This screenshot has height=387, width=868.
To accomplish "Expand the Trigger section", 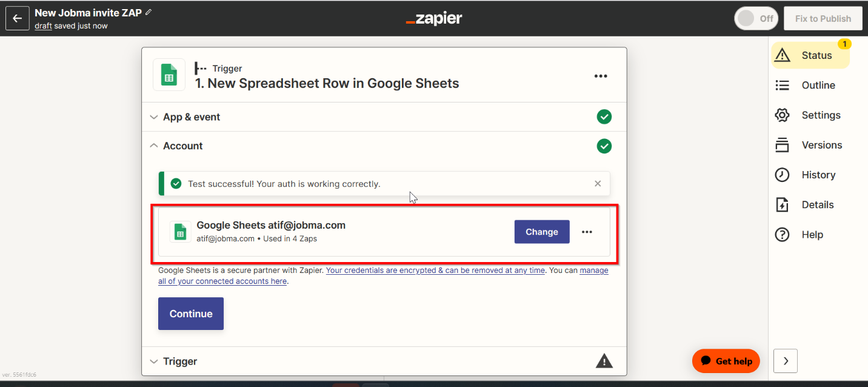I will [384, 362].
